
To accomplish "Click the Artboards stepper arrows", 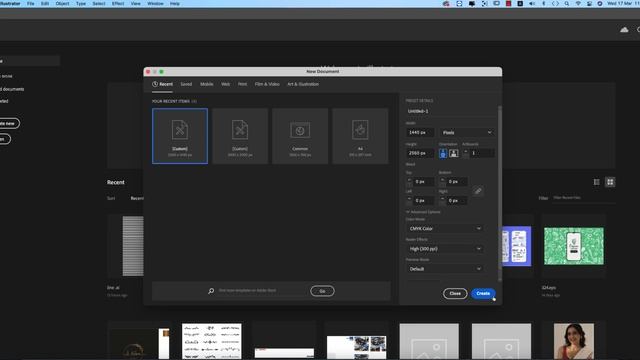I will (466, 153).
